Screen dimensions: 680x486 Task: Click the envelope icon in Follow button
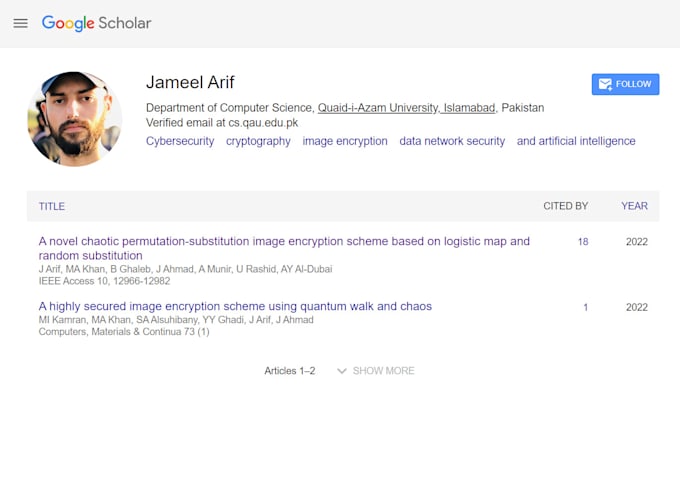605,84
